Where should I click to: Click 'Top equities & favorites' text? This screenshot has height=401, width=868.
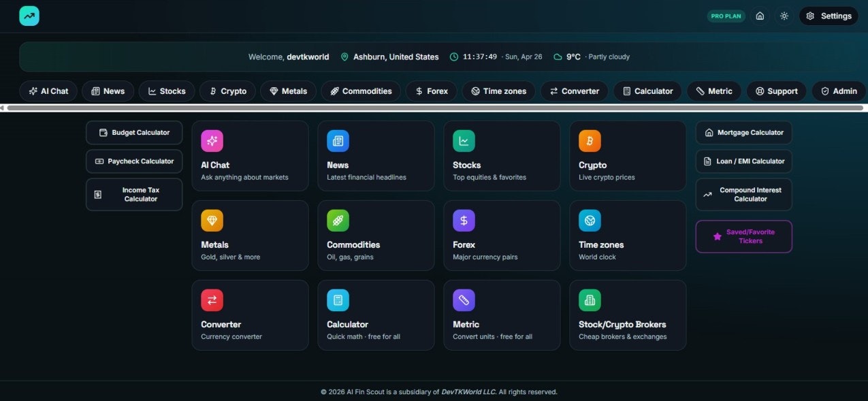(489, 178)
